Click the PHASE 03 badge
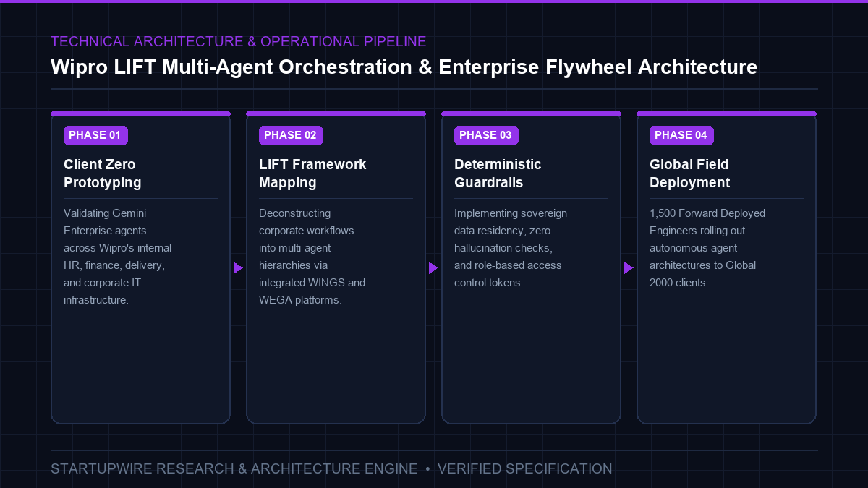 coord(486,135)
